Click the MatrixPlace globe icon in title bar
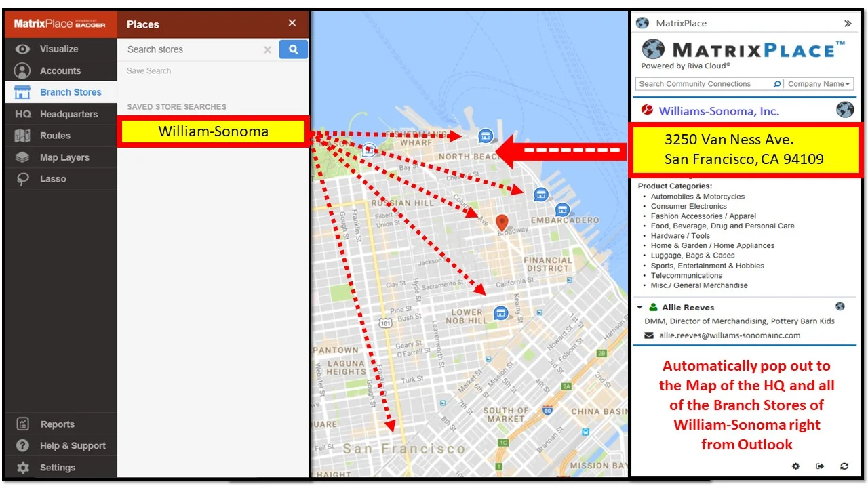The height and width of the screenshot is (488, 868). [x=642, y=23]
